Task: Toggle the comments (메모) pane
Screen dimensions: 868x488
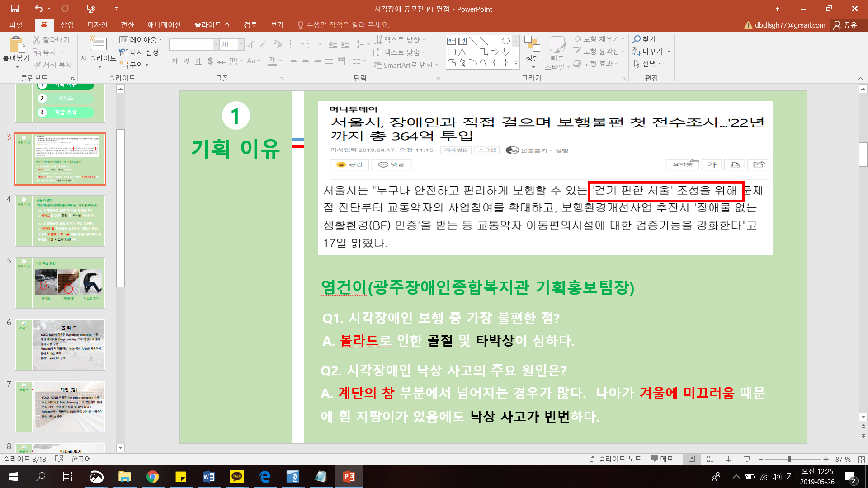Action: tap(662, 459)
